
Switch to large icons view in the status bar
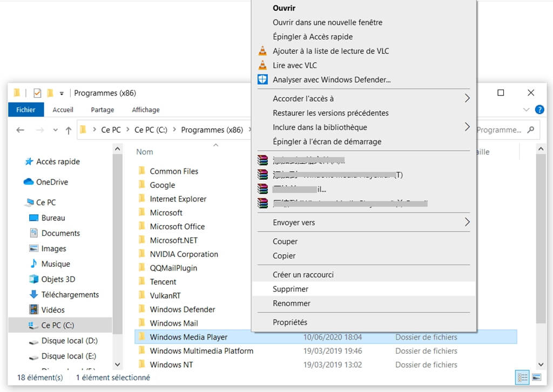click(537, 377)
